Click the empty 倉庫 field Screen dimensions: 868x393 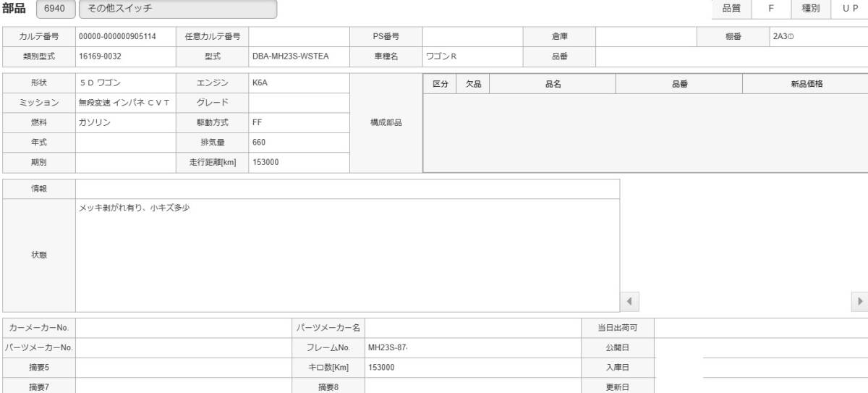(x=645, y=36)
